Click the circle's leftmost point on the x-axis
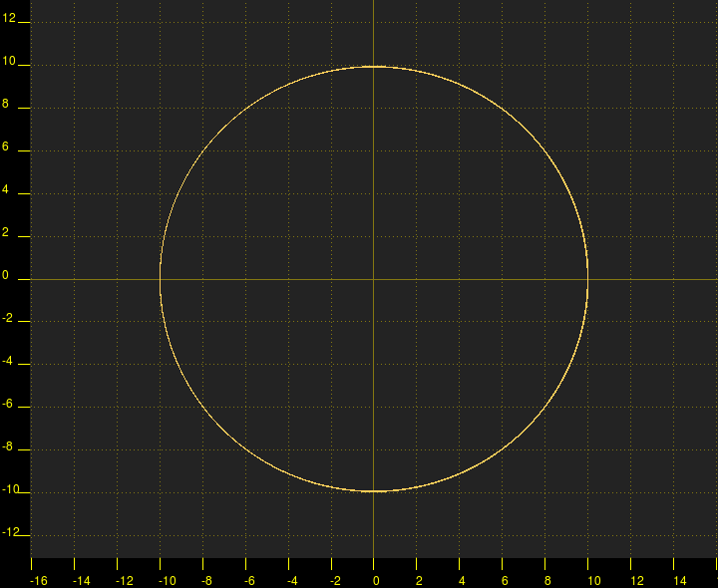Viewport: 718px width, 588px height. 160,279
